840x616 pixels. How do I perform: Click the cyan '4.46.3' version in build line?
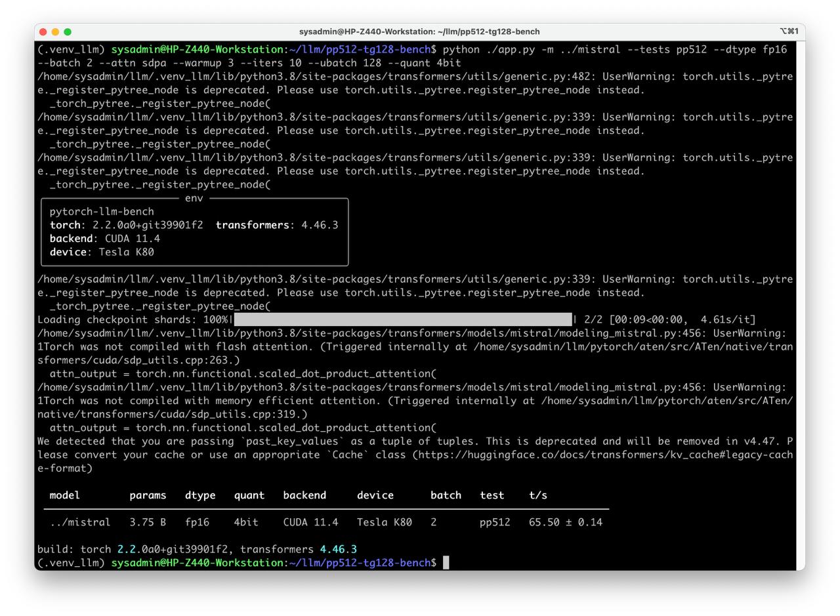[339, 549]
